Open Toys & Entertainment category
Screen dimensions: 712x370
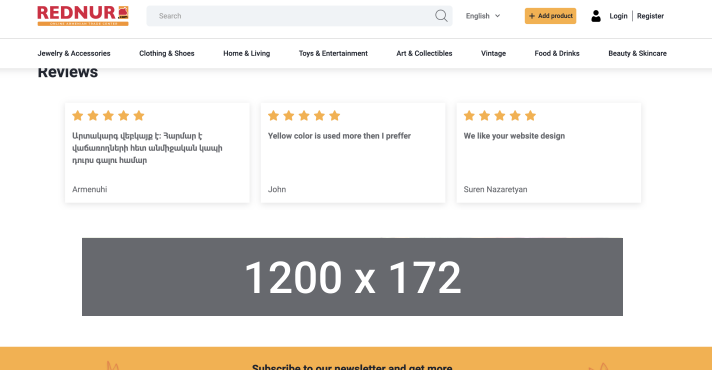(333, 53)
